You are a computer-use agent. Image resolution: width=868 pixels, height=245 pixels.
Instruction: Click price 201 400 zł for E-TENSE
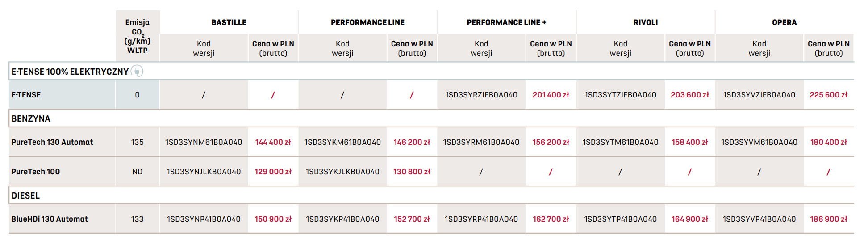551,95
